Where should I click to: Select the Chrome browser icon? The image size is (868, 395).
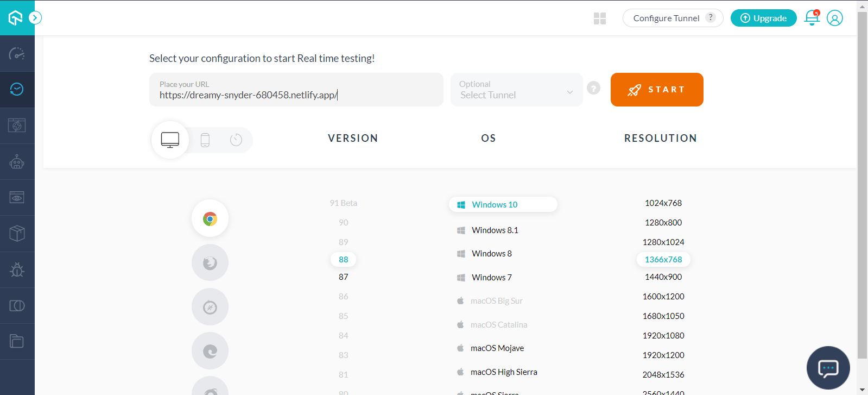point(210,218)
